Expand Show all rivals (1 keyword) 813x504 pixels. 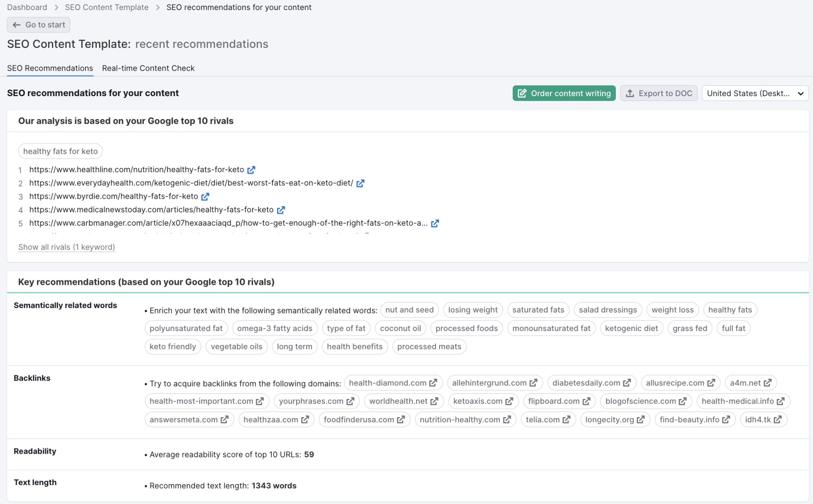tap(66, 247)
